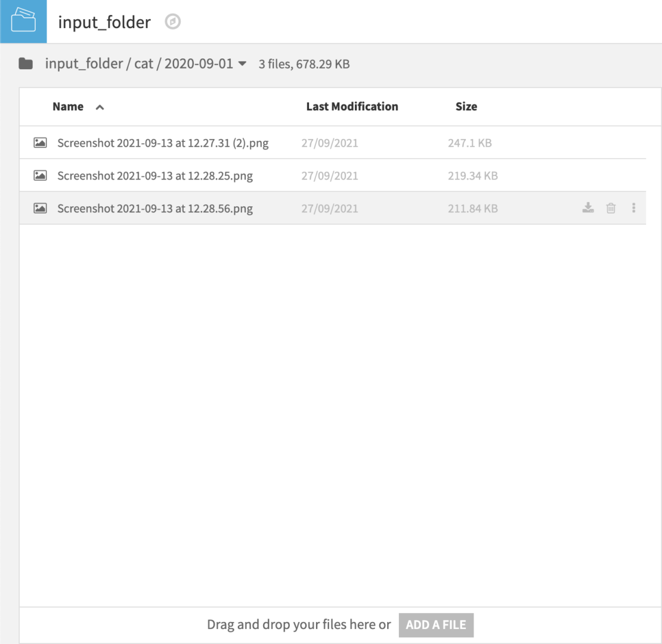Sort files by the Size column
The height and width of the screenshot is (644, 662).
(x=466, y=106)
